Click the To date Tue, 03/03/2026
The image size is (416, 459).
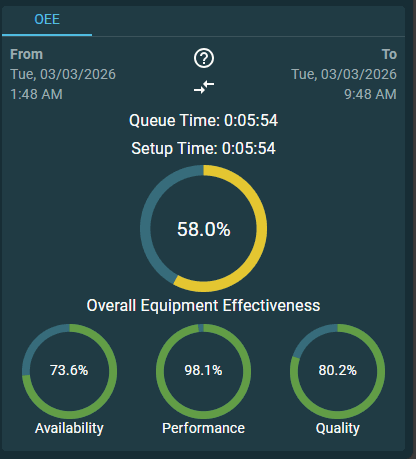pyautogui.click(x=344, y=74)
